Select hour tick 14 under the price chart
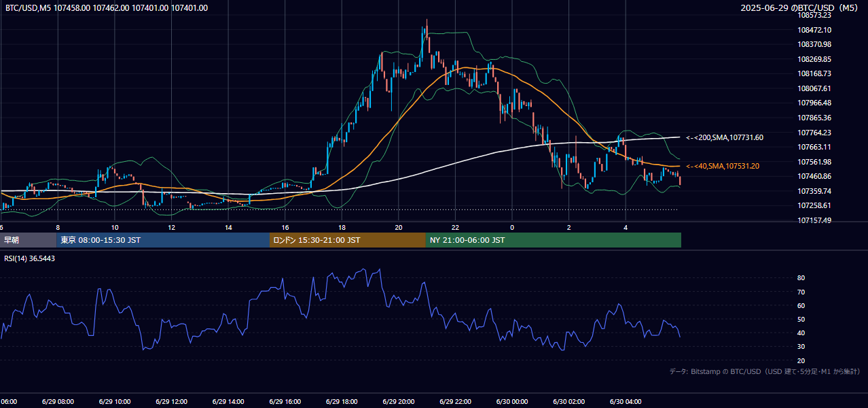Screen dimensions: 868x408 coord(228,227)
